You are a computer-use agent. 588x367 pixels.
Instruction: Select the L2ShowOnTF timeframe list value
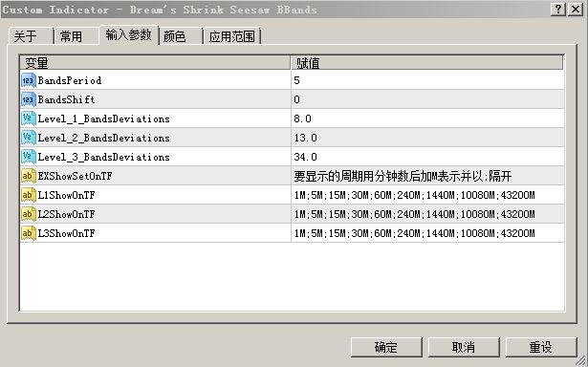414,214
